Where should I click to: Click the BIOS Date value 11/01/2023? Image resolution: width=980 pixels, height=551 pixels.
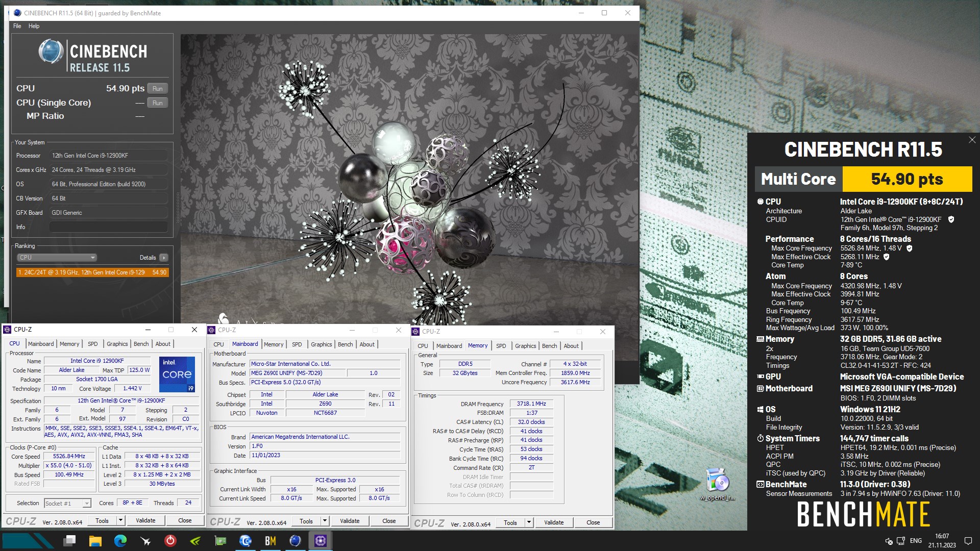point(325,456)
